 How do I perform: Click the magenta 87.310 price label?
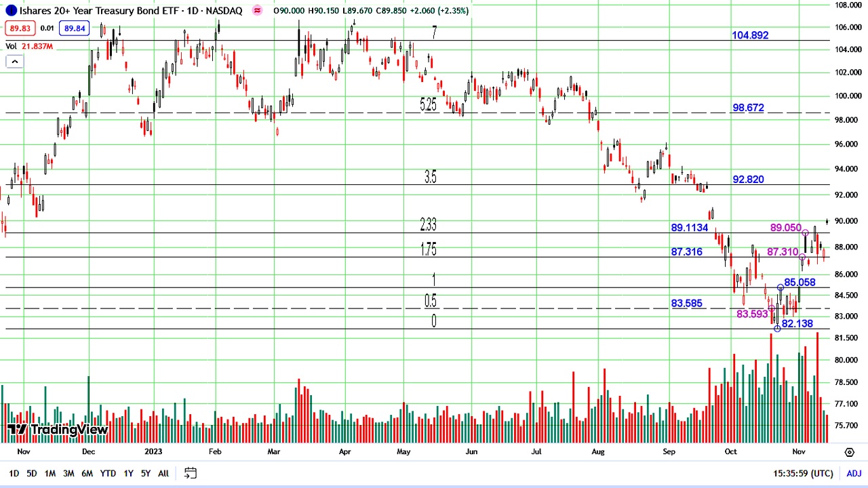click(x=783, y=251)
